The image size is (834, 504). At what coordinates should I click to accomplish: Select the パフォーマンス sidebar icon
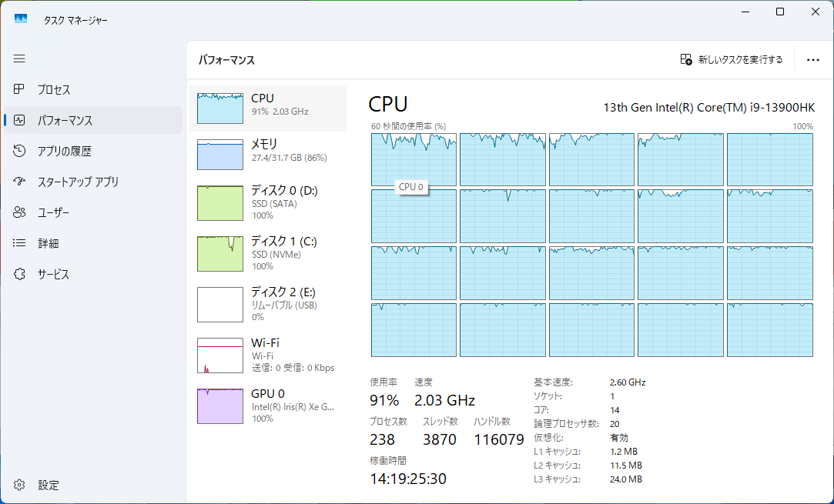(20, 121)
